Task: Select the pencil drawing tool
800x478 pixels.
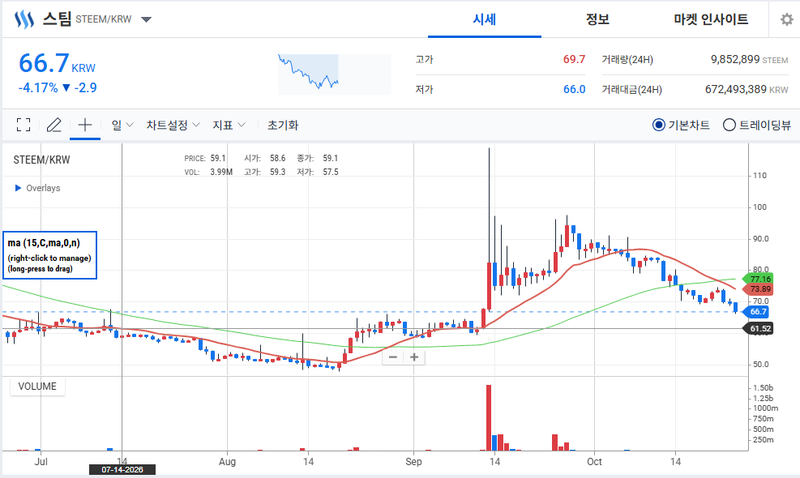Action: 54,125
